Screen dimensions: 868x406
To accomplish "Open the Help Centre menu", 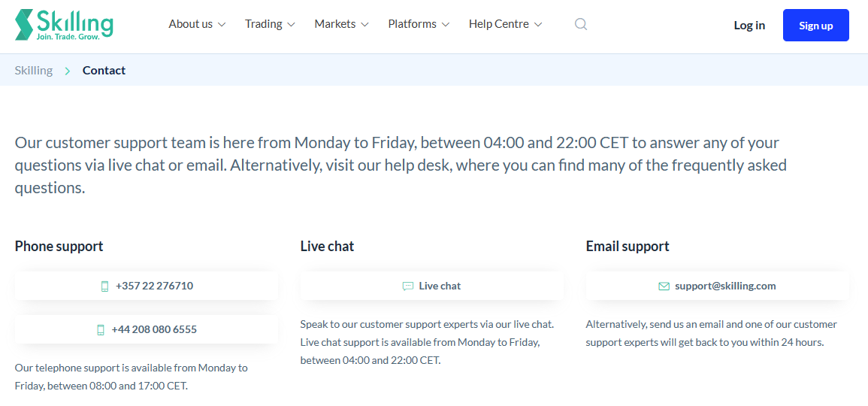I will tap(506, 24).
